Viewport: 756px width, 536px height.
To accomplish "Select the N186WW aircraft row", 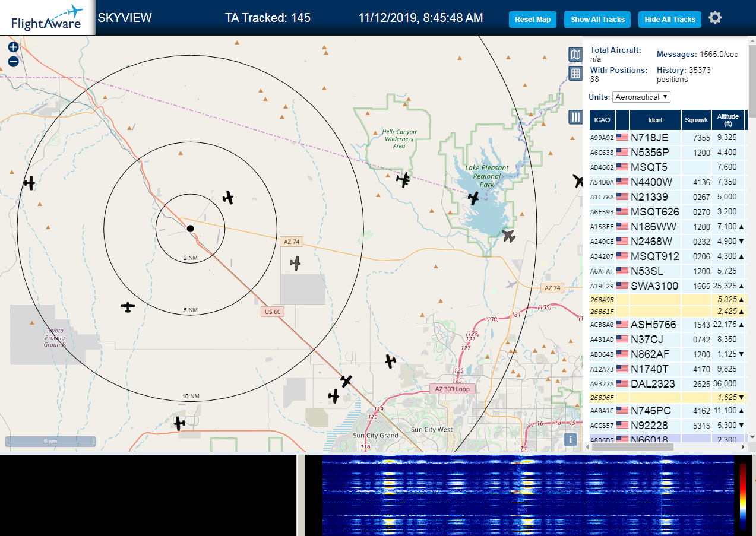I will click(x=668, y=226).
